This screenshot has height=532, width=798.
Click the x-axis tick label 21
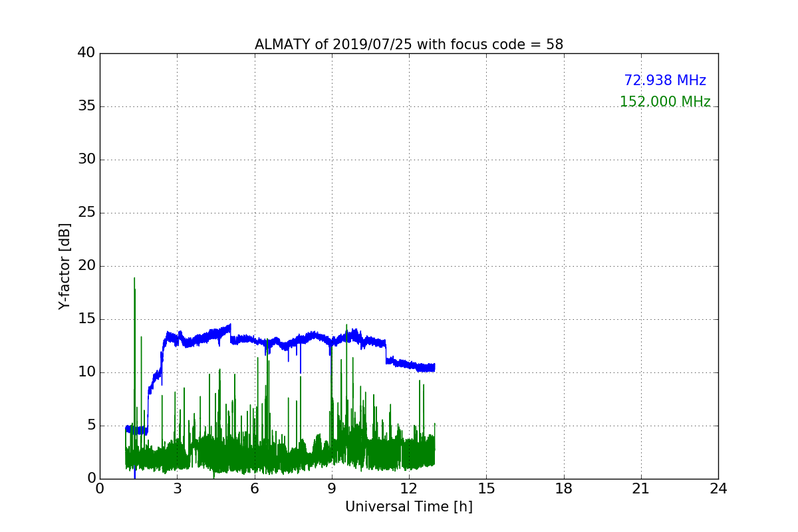click(x=641, y=489)
